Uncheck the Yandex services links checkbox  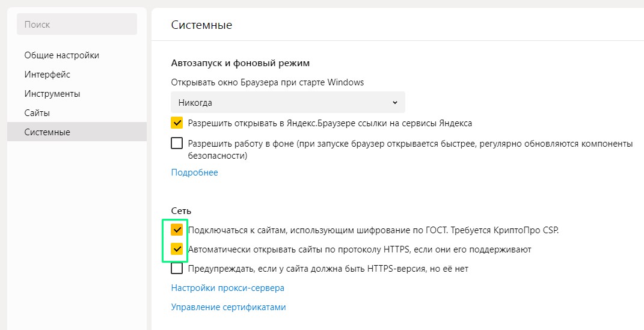tap(177, 123)
